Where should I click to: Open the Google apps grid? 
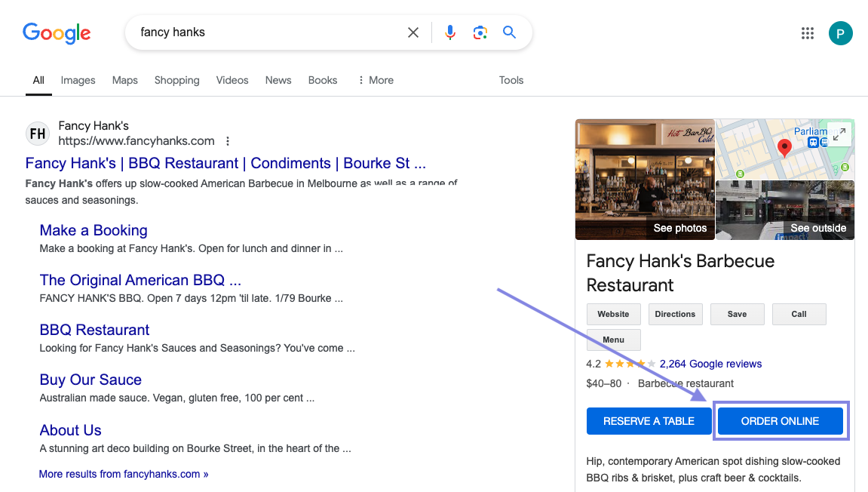[x=808, y=33]
